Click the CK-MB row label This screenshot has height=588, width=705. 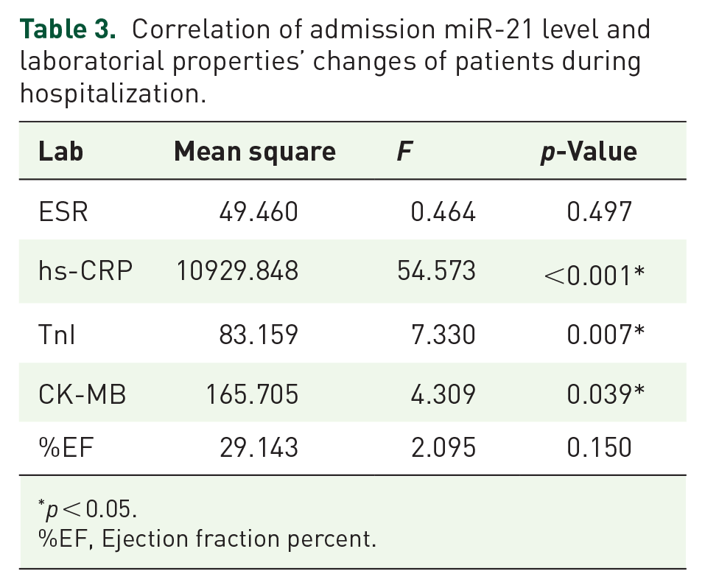83,394
